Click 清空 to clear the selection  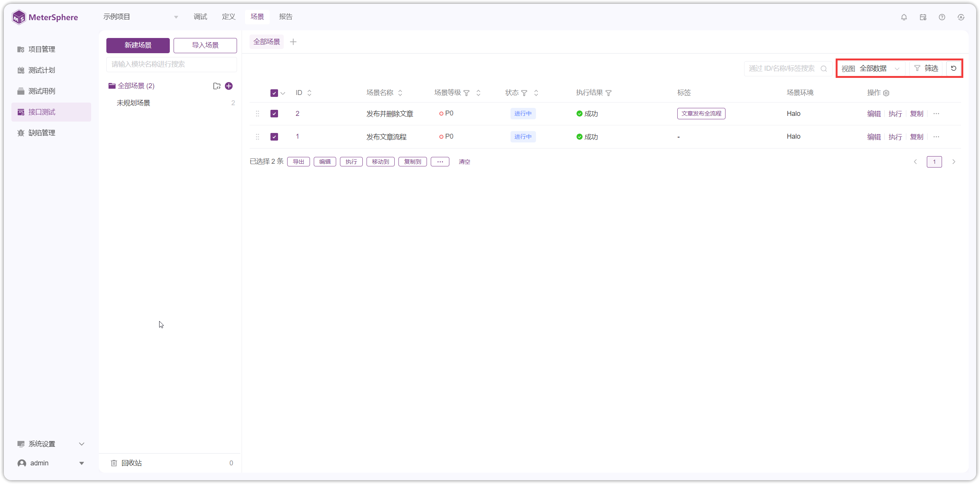coord(465,162)
